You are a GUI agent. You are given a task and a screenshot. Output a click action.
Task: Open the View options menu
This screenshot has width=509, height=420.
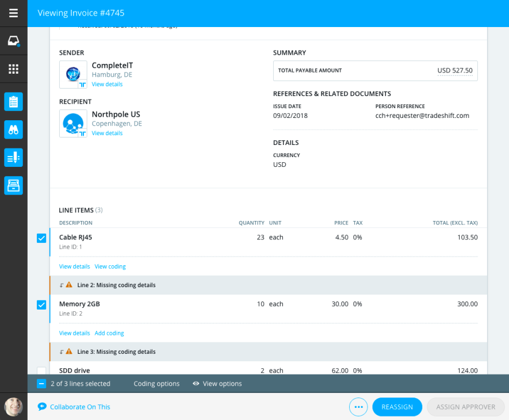tap(217, 384)
